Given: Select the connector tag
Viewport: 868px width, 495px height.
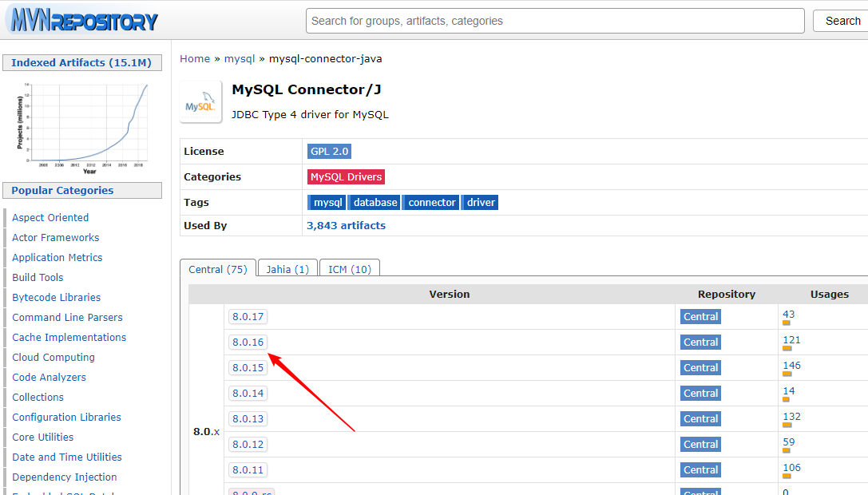Looking at the screenshot, I should pos(430,202).
